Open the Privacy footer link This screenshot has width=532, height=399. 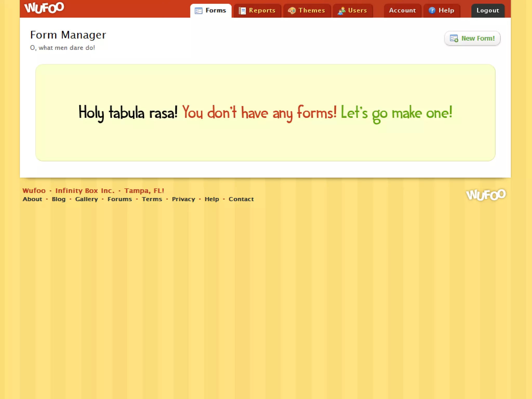(x=183, y=199)
